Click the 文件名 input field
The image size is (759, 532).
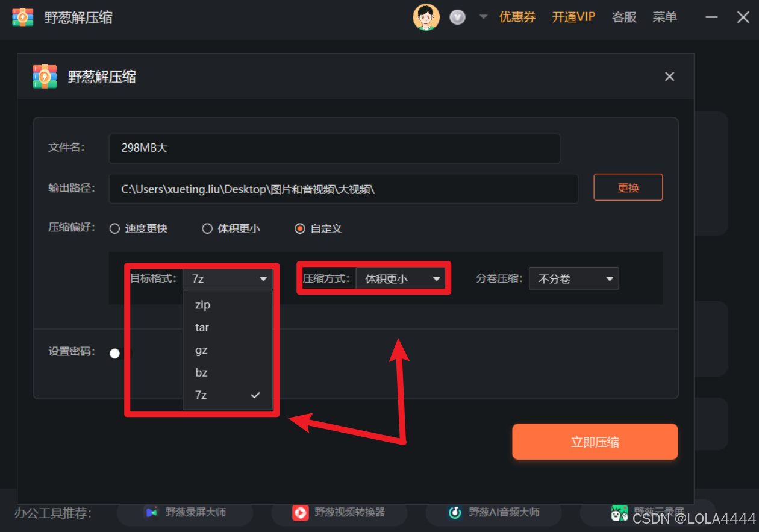click(334, 148)
